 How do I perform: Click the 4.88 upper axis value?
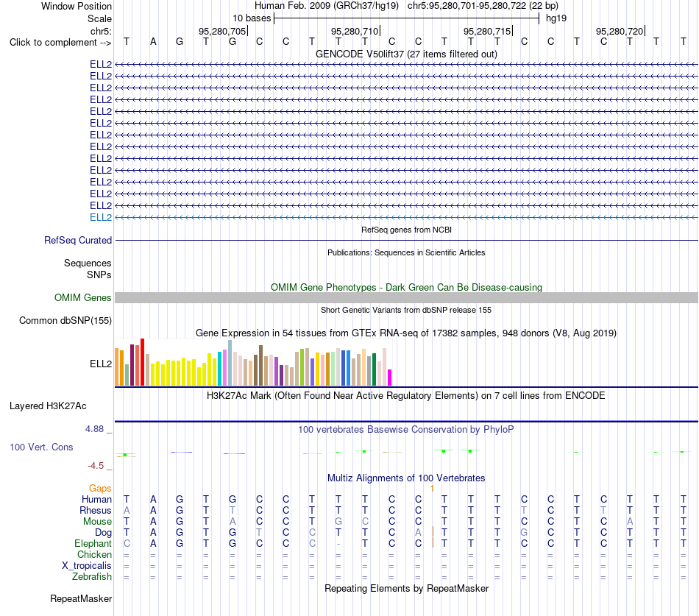point(94,429)
